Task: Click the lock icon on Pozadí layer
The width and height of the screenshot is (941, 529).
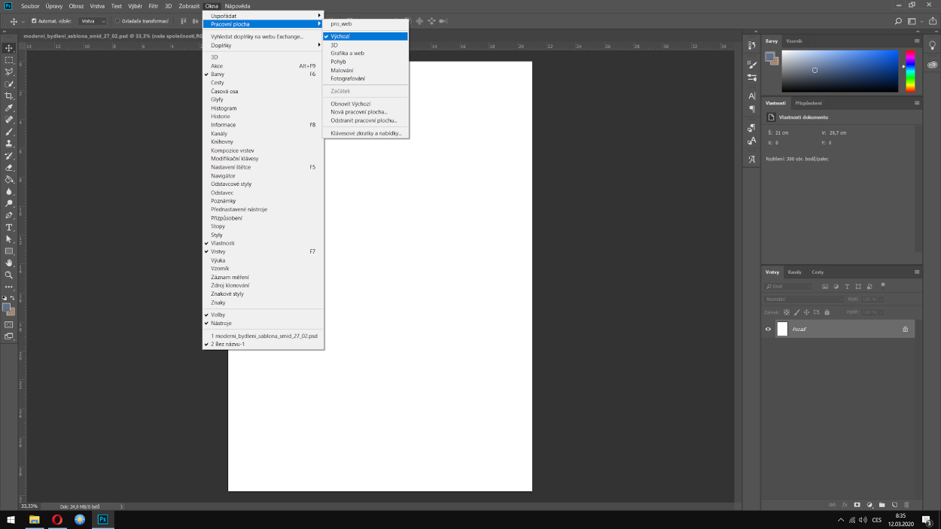Action: [x=905, y=329]
